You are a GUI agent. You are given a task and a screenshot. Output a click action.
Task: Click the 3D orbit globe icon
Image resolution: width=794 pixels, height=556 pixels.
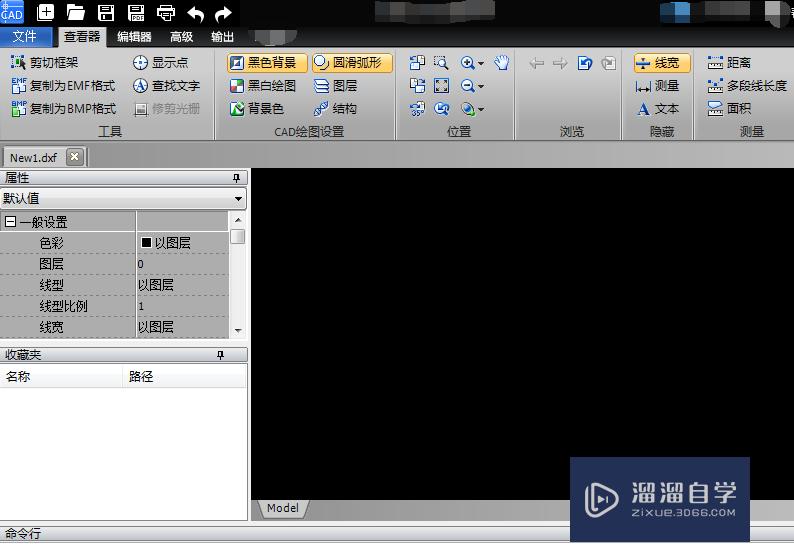click(x=467, y=108)
